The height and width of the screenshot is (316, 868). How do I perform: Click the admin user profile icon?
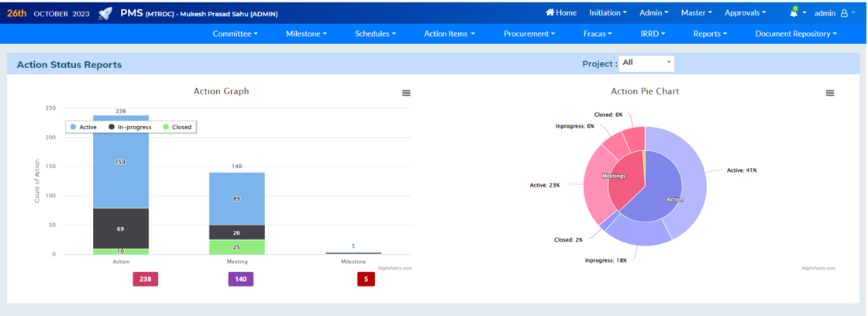pos(844,13)
